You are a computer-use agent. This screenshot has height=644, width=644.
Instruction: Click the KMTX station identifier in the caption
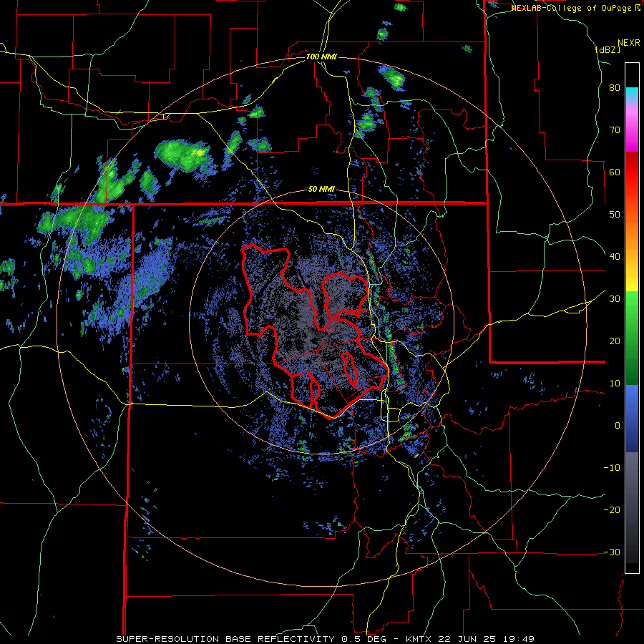point(418,639)
